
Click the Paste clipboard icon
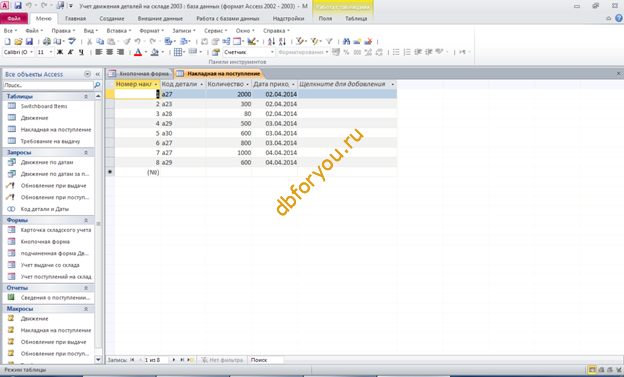point(111,41)
